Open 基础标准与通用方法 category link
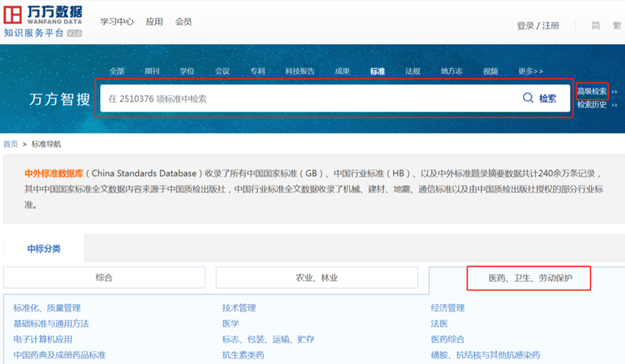Screen dimensions: 625x364 click(x=51, y=324)
